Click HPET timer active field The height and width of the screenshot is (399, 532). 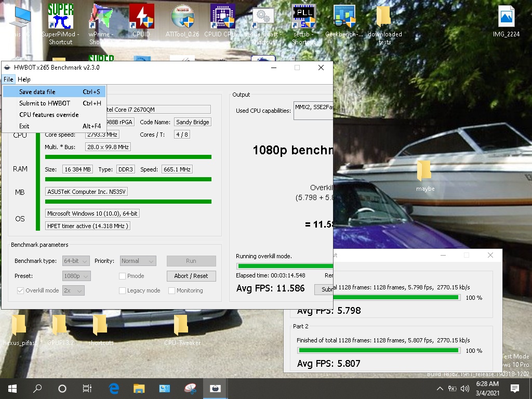tap(87, 226)
